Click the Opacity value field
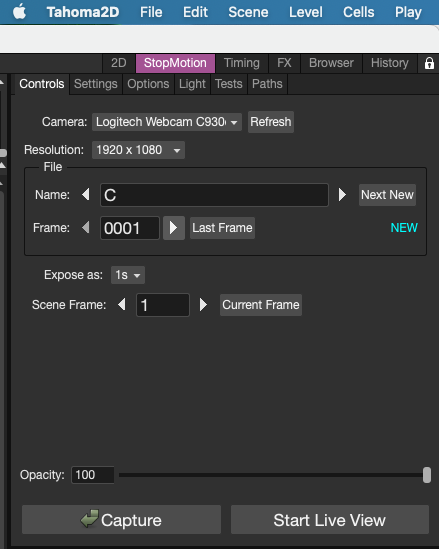Screen dimensions: 439x549 click(x=93, y=475)
